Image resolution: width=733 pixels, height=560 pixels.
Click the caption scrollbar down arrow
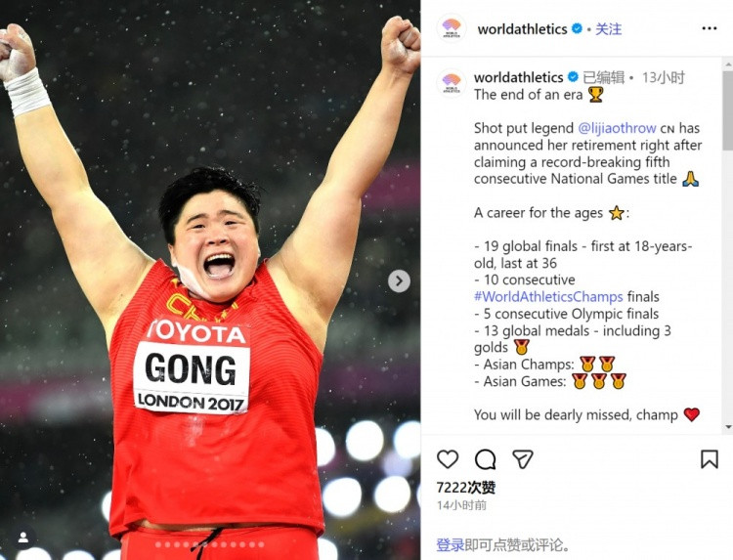[x=728, y=426]
